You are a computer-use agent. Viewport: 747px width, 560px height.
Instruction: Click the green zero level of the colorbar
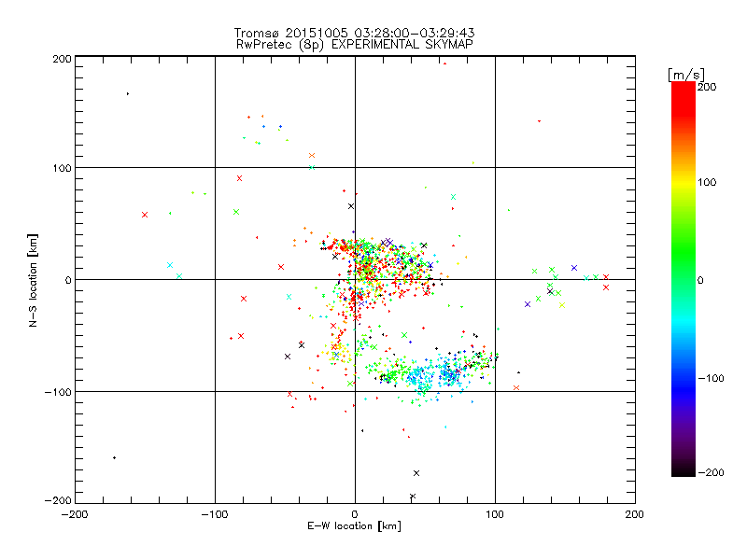[684, 280]
